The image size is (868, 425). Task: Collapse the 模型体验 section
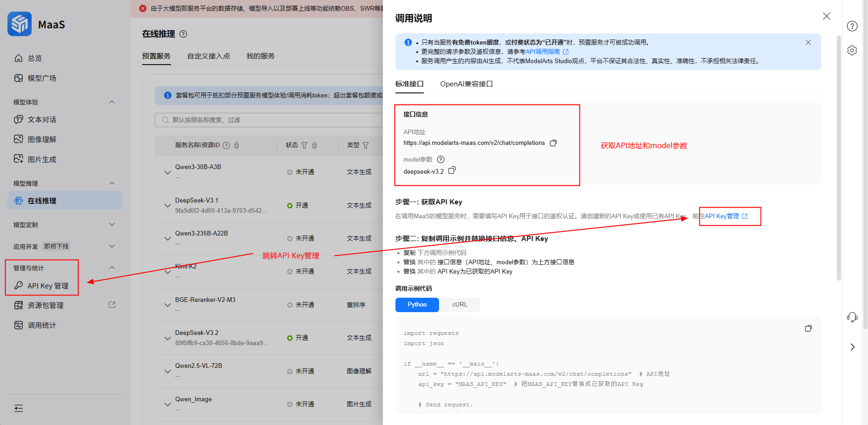[x=112, y=102]
